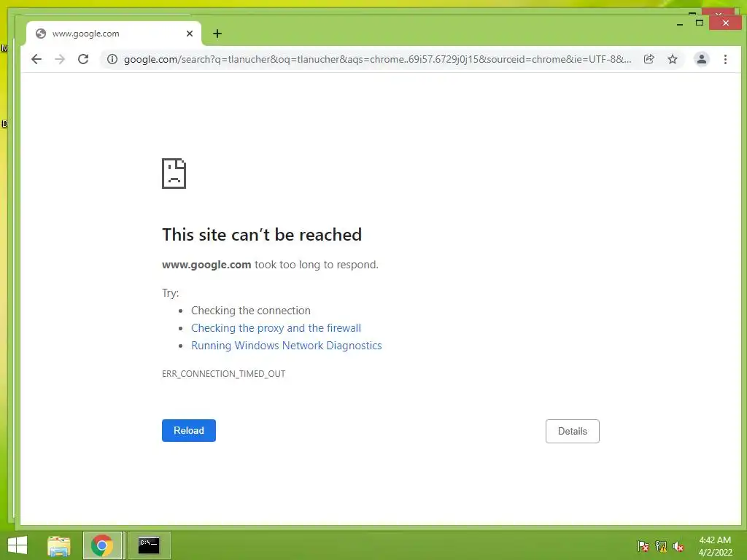View site information icon in address bar
Screen dimensions: 747x560
[x=112, y=59]
